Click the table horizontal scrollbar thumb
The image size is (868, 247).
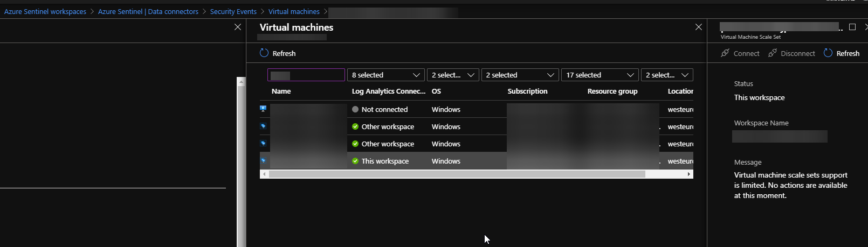tap(457, 174)
